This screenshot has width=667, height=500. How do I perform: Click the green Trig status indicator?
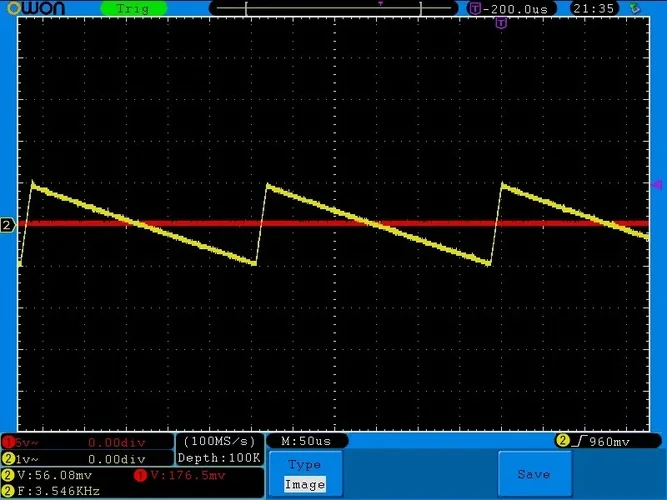(133, 8)
